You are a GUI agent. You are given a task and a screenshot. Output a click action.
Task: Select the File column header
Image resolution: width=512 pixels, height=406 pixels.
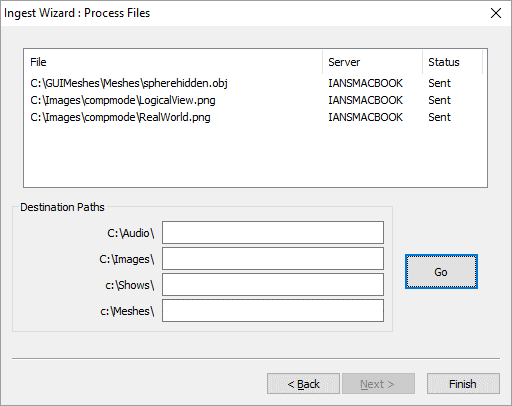click(173, 62)
